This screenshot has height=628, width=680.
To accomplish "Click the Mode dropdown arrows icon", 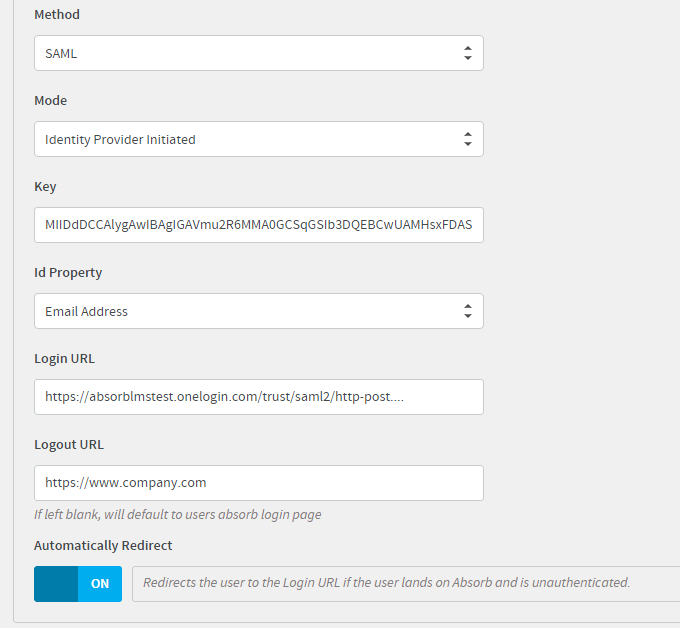I will (468, 139).
